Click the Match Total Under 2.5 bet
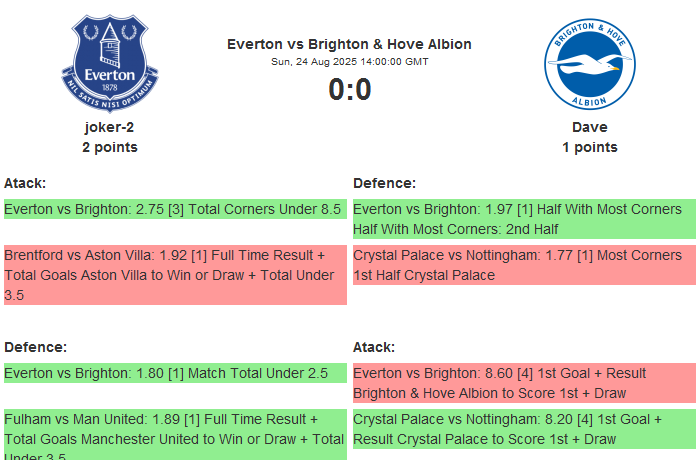The width and height of the screenshot is (700, 460). 174,373
